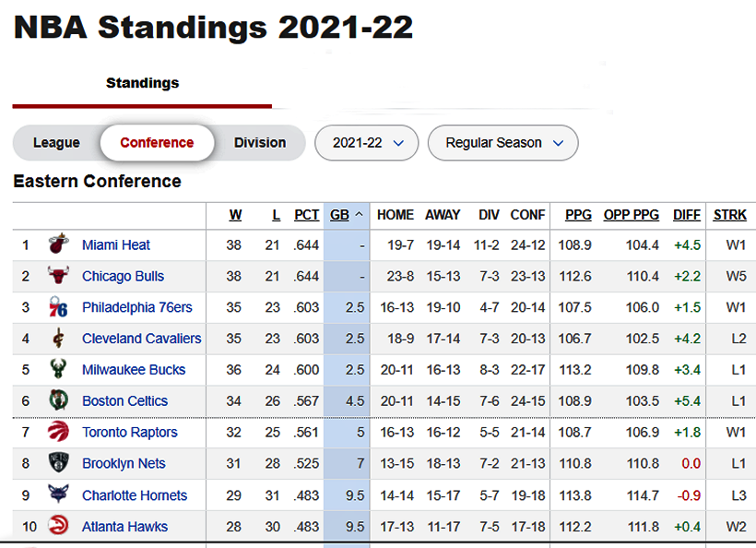
Task: Select the Conference view pill
Action: (157, 143)
